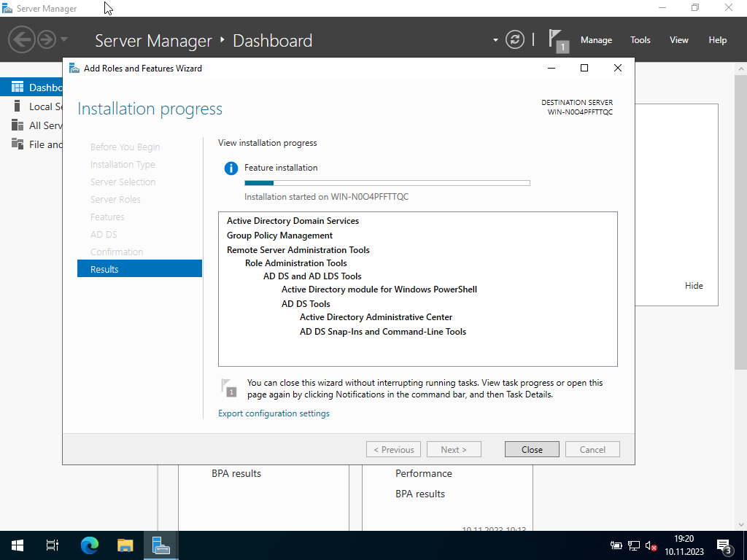The height and width of the screenshot is (560, 747).
Task: Select the All Servers sidebar icon
Action: click(18, 125)
